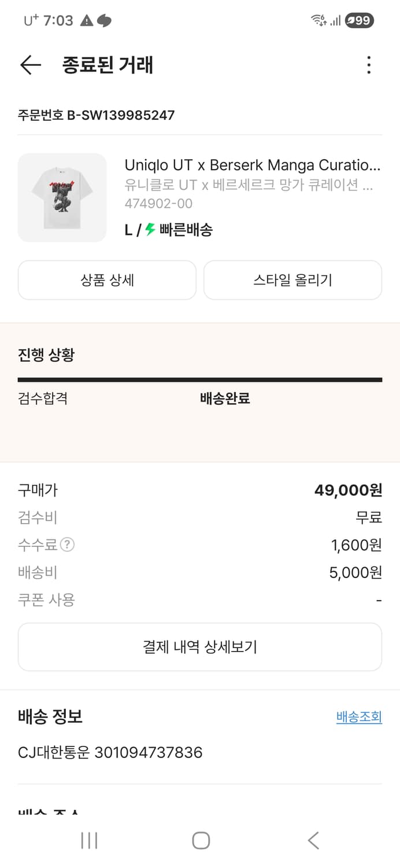Image resolution: width=400 pixels, height=868 pixels.
Task: Follow the 배송조회 tracking link
Action: (359, 717)
